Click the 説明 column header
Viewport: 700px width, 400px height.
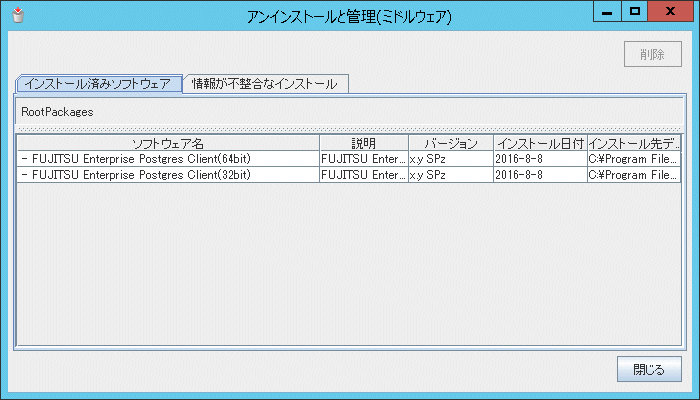364,143
